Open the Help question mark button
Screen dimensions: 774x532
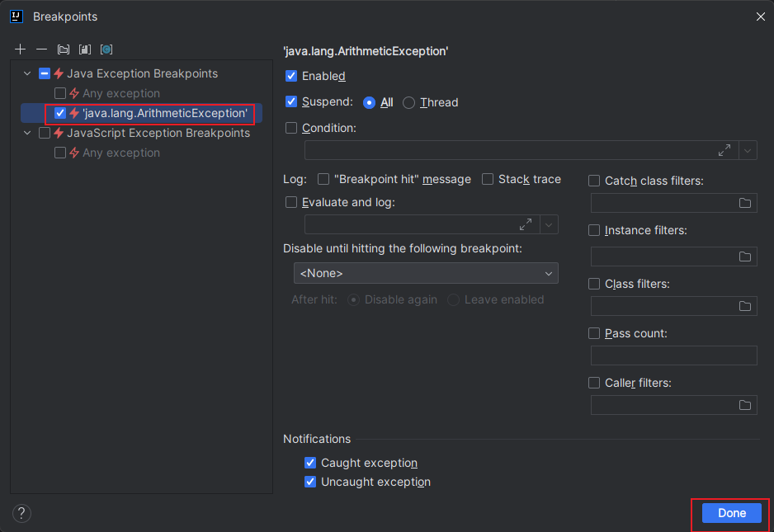pyautogui.click(x=22, y=513)
